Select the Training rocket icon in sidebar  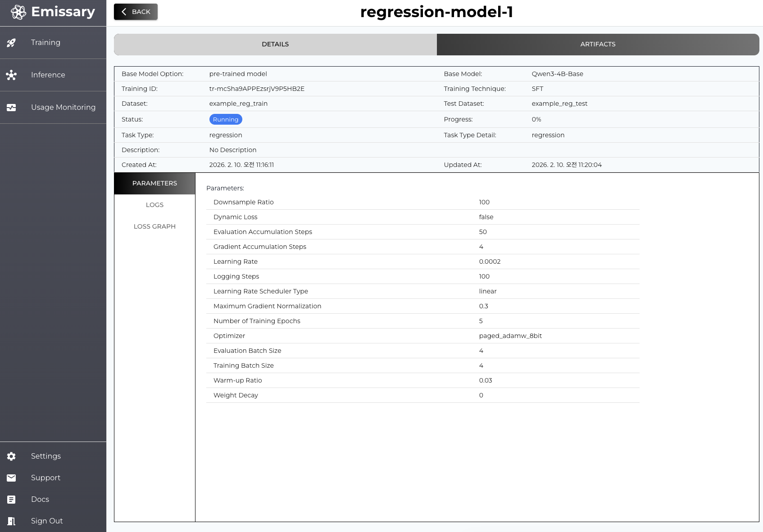[x=11, y=42]
